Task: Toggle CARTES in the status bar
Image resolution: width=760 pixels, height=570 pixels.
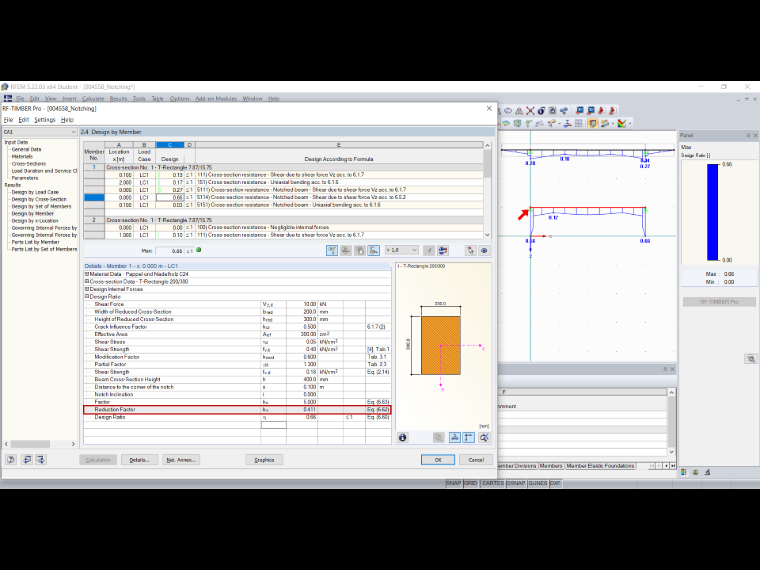Action: coord(492,483)
